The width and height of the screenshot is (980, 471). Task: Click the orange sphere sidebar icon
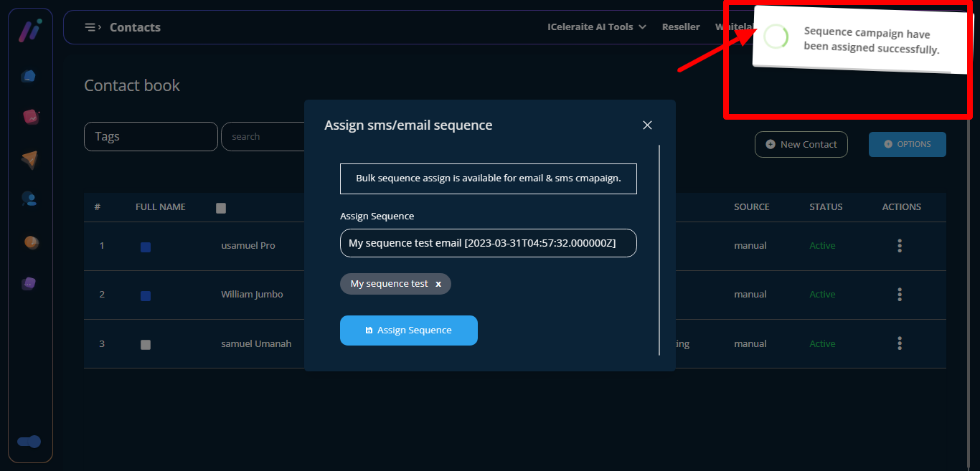(x=31, y=242)
